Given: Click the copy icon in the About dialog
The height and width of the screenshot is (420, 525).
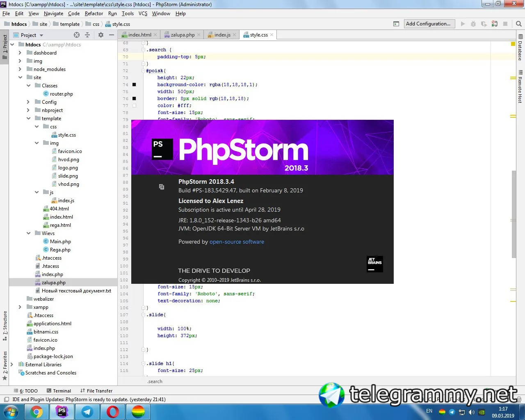Looking at the screenshot, I should [162, 187].
